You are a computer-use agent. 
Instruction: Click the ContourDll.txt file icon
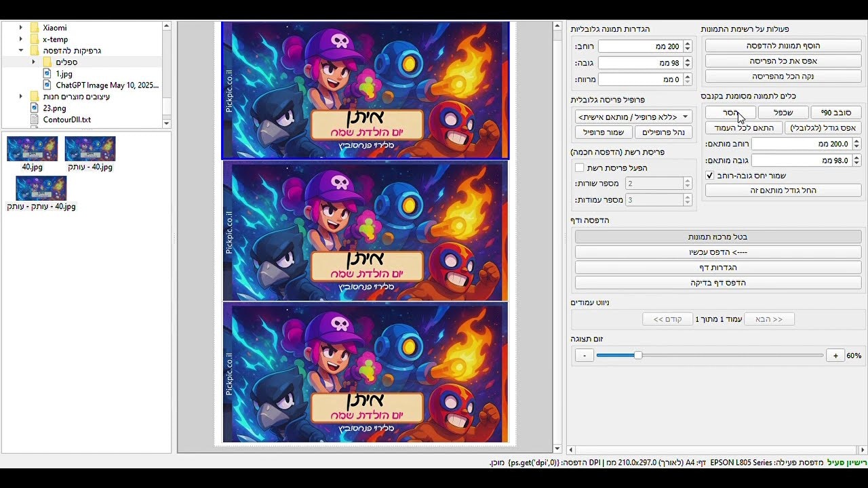(x=35, y=120)
